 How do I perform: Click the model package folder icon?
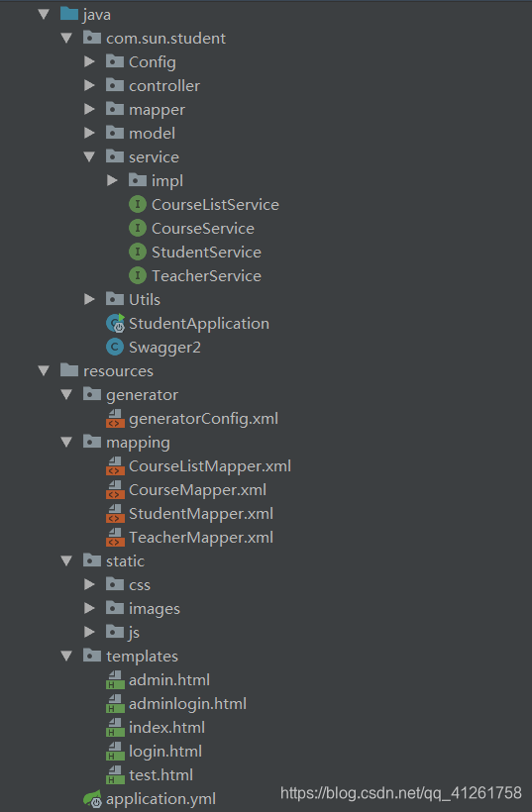pyautogui.click(x=115, y=133)
